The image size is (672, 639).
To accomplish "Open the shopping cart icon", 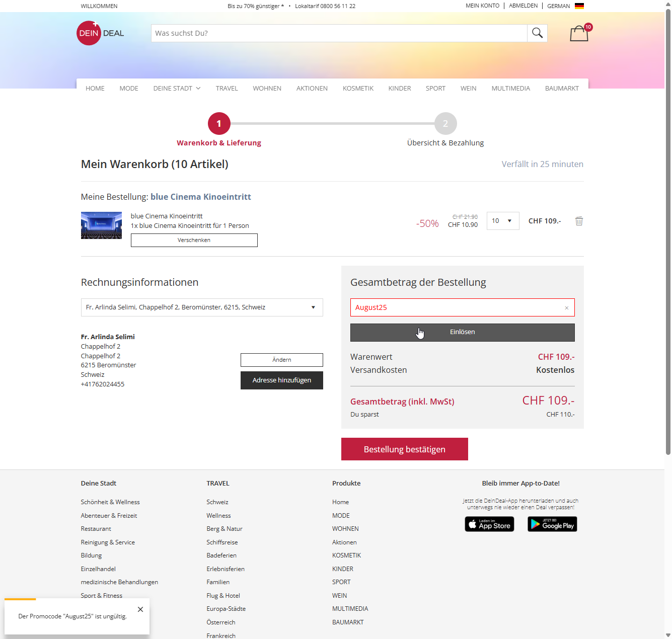I will [x=579, y=33].
